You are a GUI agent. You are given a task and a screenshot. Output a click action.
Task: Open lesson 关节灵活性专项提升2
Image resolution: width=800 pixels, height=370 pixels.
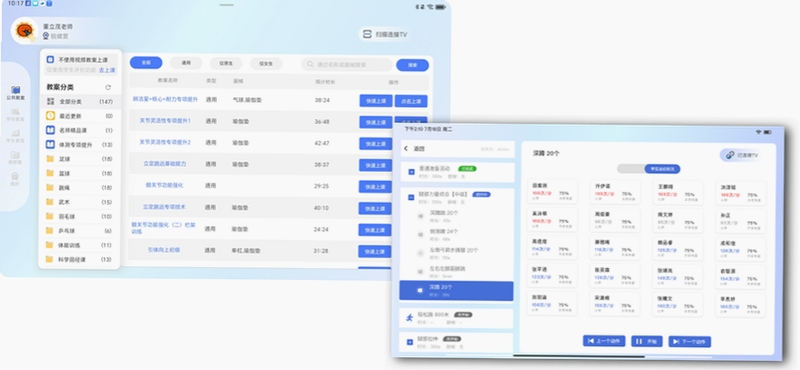pos(165,142)
